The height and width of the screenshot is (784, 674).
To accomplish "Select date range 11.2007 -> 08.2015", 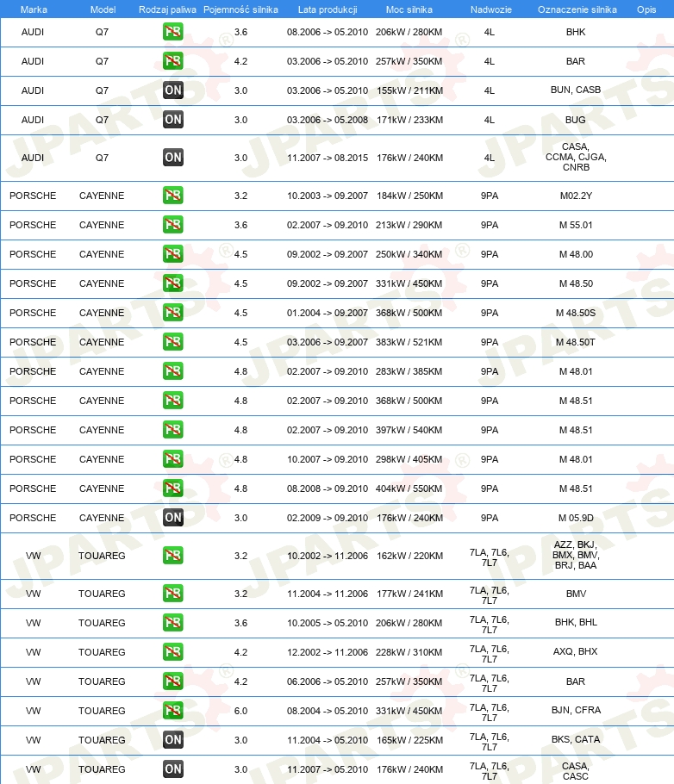I will coord(328,158).
